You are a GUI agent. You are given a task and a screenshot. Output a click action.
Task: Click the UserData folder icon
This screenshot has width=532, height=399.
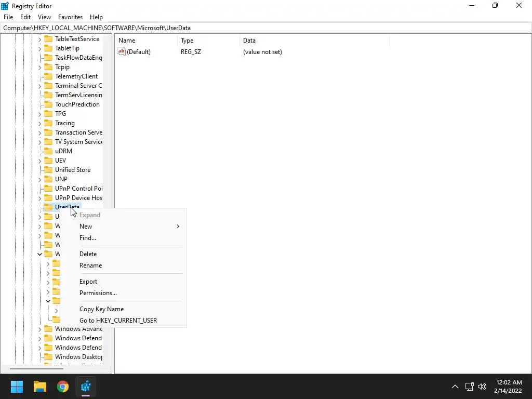coord(48,207)
